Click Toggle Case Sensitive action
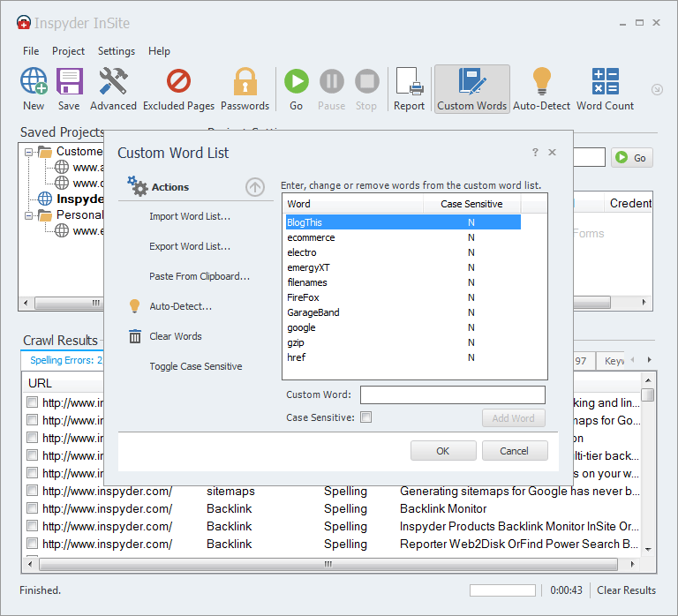678x616 pixels. [x=195, y=366]
